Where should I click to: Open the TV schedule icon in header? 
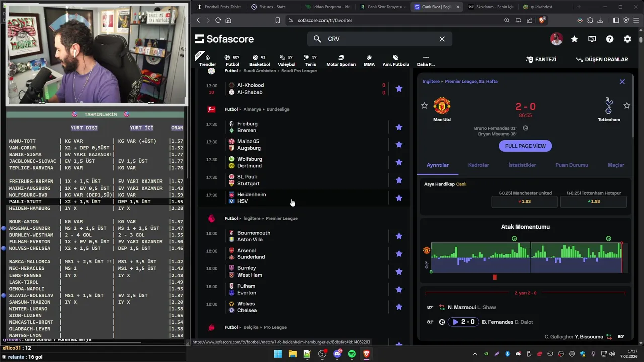tap(592, 39)
